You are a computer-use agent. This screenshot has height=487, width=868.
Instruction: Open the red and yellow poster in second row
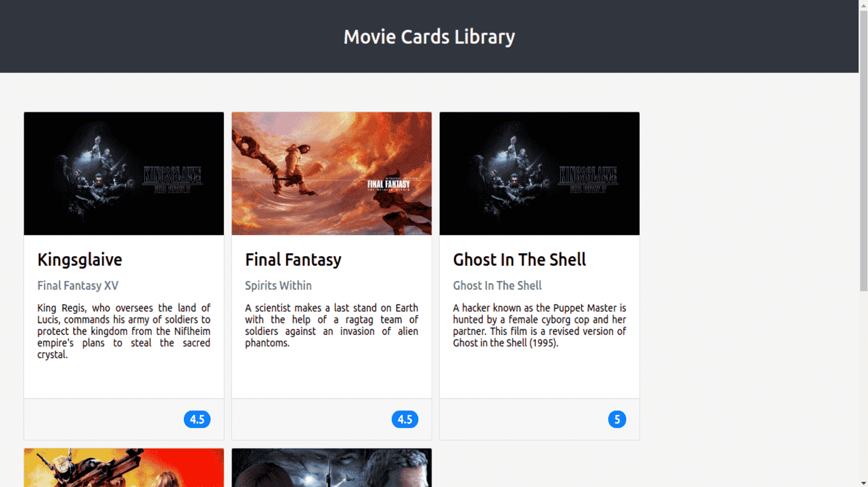tap(124, 467)
